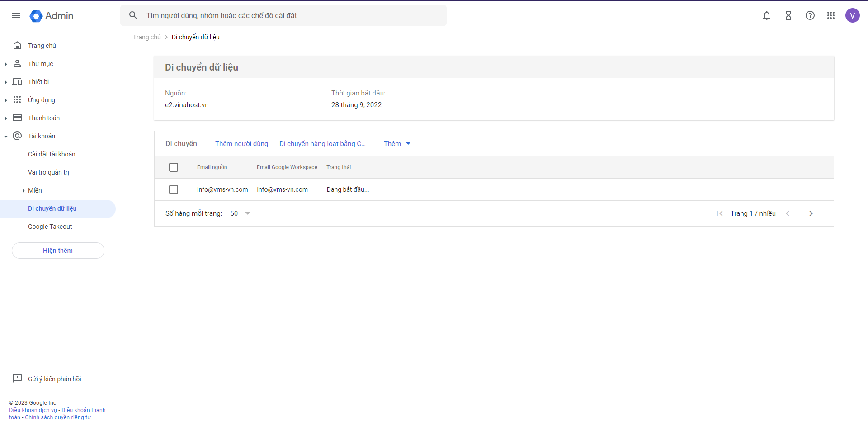Select the info@vms-vn.com row checkbox
The image size is (868, 426).
(174, 189)
